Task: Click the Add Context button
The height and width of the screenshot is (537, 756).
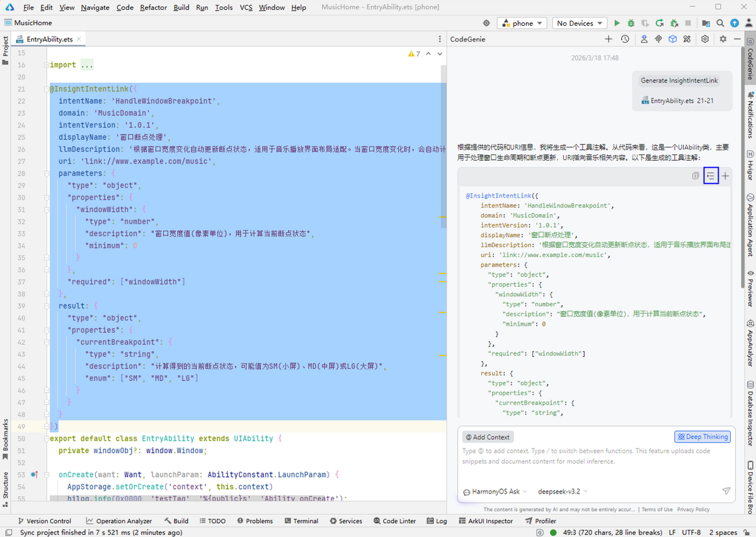Action: 488,437
